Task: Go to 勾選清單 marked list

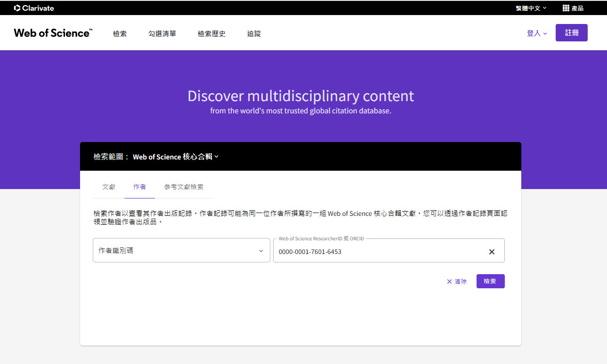Action: 162,34
